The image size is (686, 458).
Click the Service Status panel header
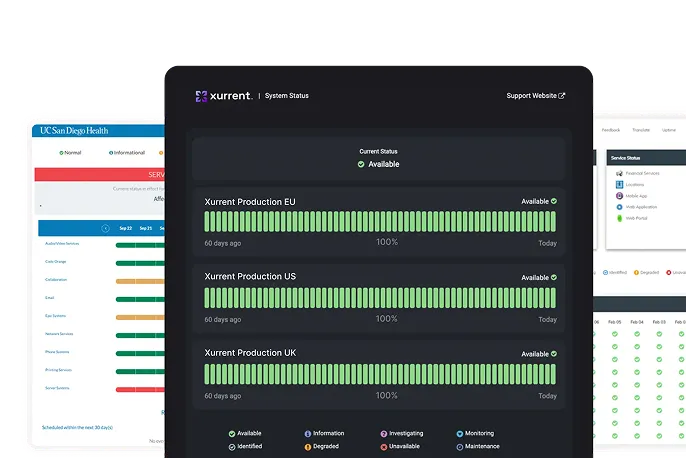tap(646, 158)
